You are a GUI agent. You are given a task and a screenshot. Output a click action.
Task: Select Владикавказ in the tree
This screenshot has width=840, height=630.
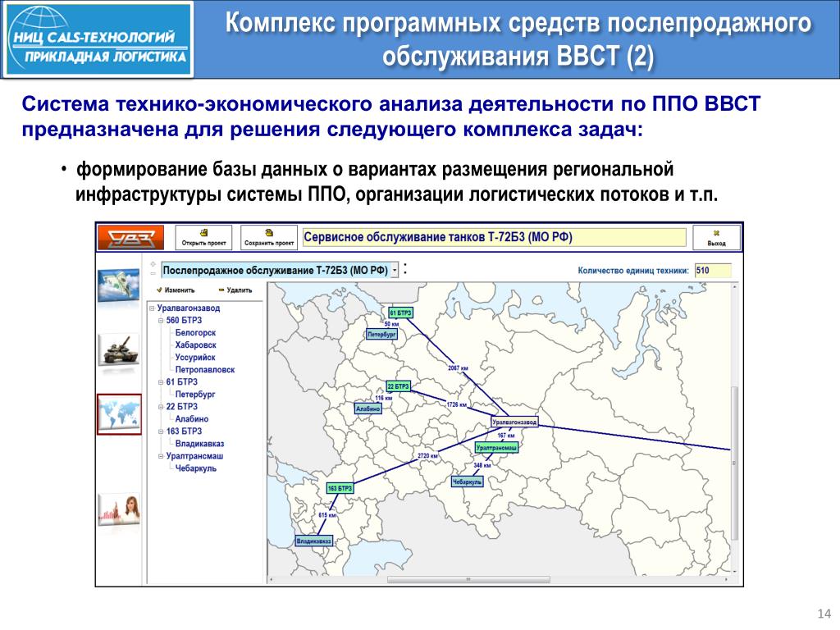pos(199,444)
